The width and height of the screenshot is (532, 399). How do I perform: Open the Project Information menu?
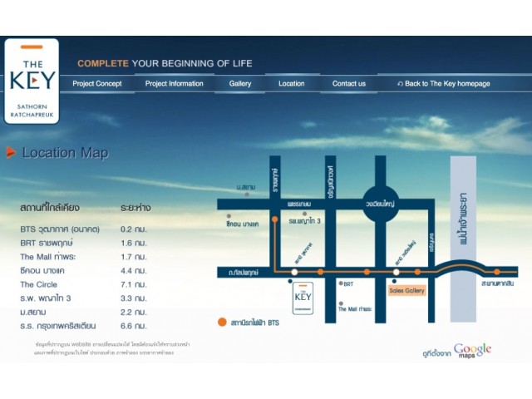(x=174, y=84)
